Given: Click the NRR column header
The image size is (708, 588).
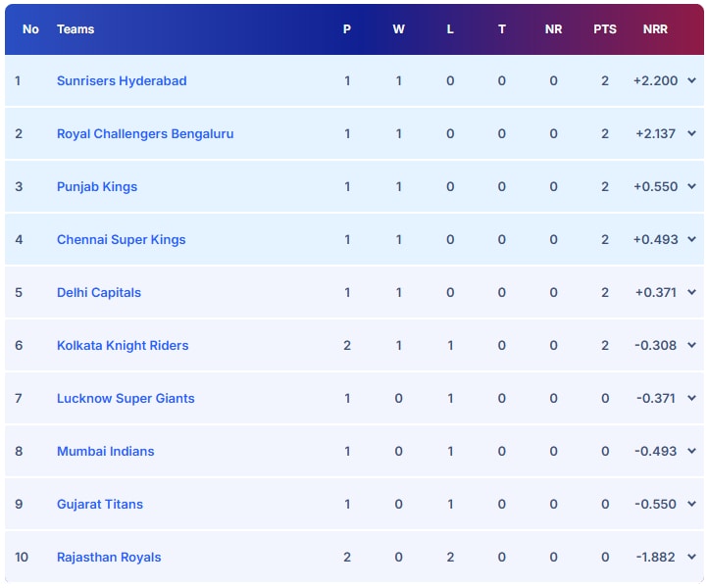Looking at the screenshot, I should [655, 29].
